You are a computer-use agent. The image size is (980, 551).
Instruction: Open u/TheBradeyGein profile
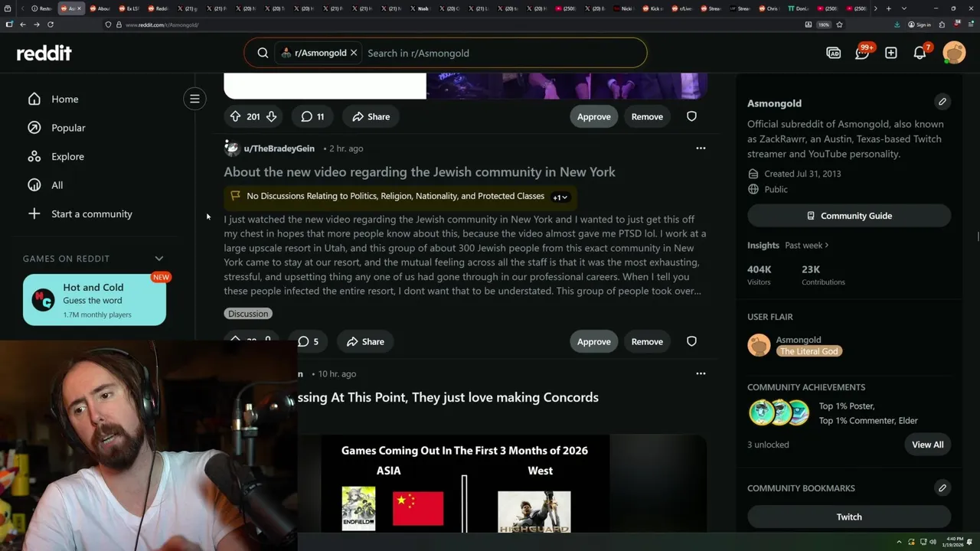279,148
